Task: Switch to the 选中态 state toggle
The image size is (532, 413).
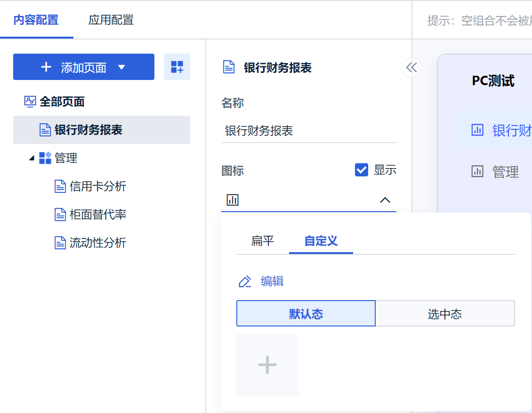Action: click(x=445, y=314)
